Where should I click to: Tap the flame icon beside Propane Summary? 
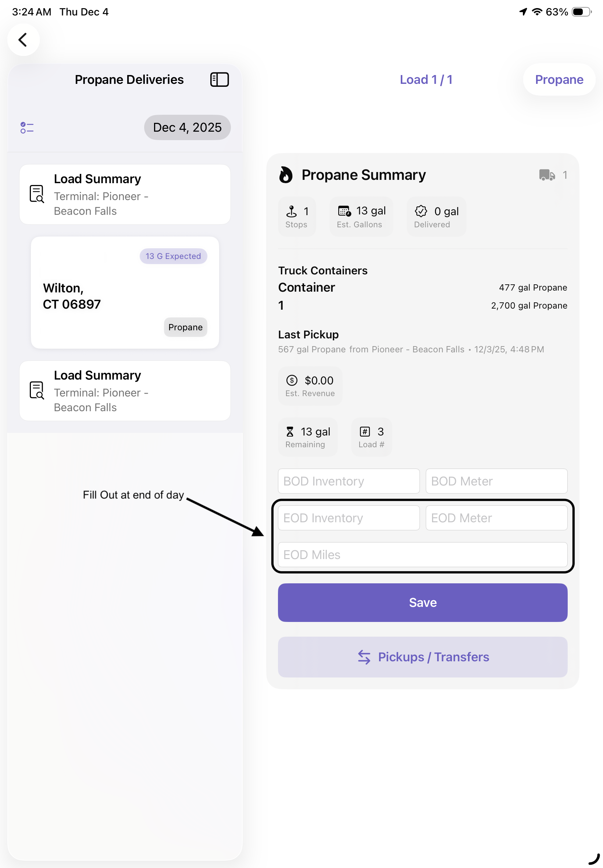[286, 175]
